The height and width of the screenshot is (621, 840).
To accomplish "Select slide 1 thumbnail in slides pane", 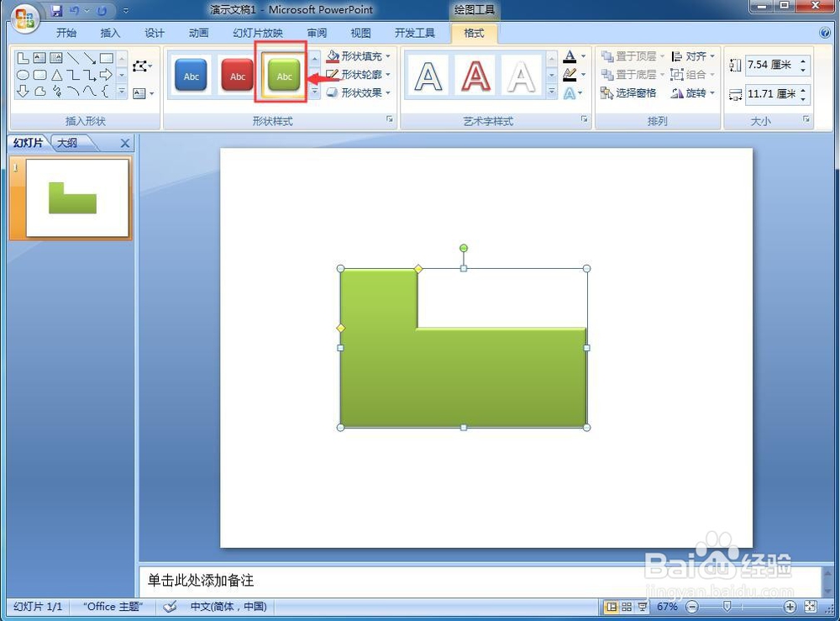I will pyautogui.click(x=77, y=197).
